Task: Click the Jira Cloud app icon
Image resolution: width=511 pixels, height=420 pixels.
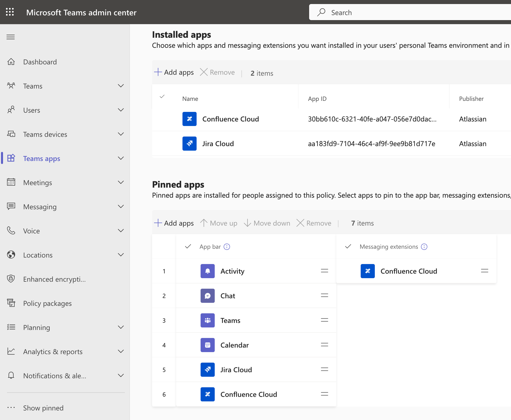Action: pyautogui.click(x=189, y=143)
